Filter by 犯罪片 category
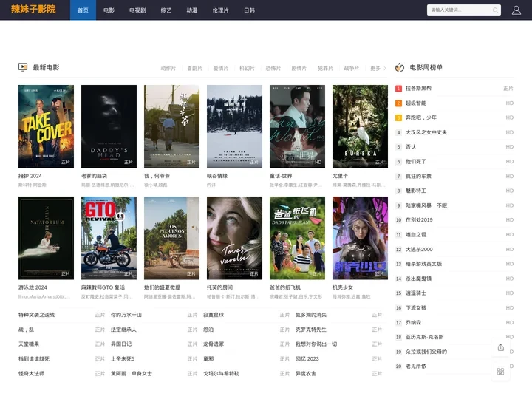 pyautogui.click(x=325, y=68)
